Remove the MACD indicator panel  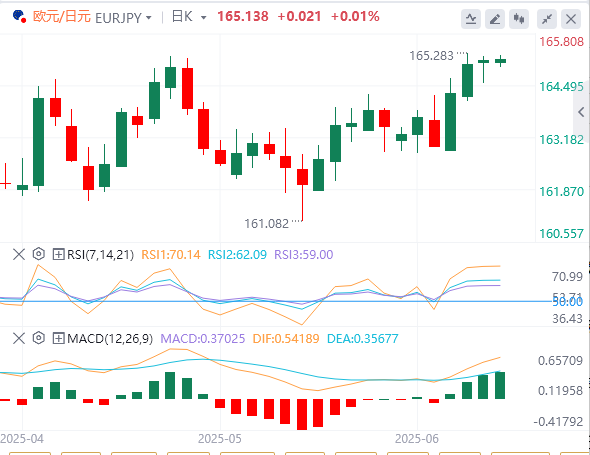(x=19, y=338)
